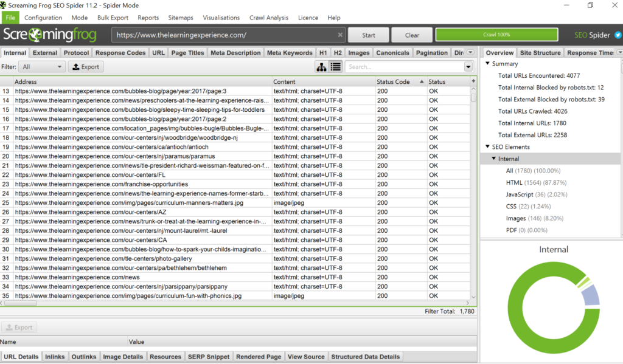
Task: Select the CSS (22) tree item
Action: [x=528, y=207]
